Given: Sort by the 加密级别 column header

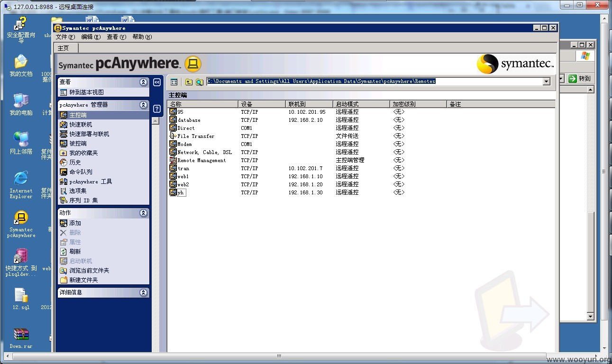Looking at the screenshot, I should [x=418, y=104].
